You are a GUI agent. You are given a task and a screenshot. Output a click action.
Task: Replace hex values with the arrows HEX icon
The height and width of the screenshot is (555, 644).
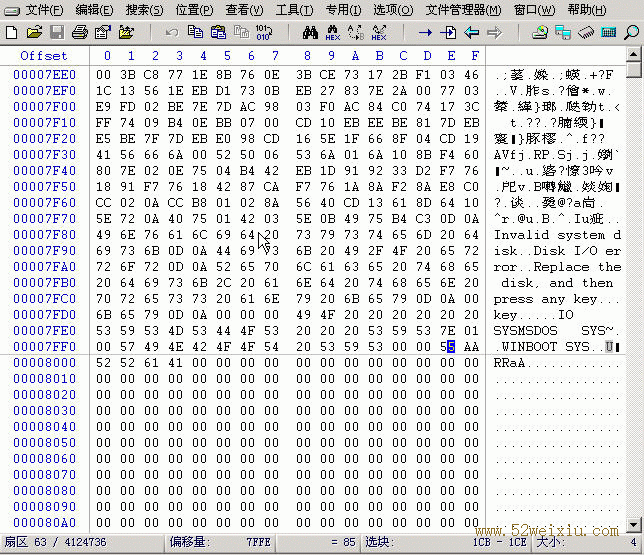coord(379,32)
